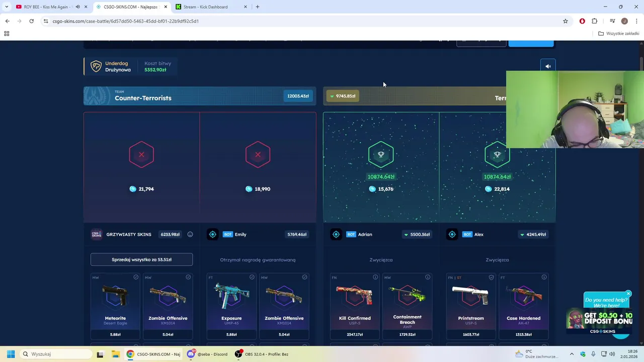
Task: Open File Explorer from the taskbar
Action: pyautogui.click(x=115, y=354)
